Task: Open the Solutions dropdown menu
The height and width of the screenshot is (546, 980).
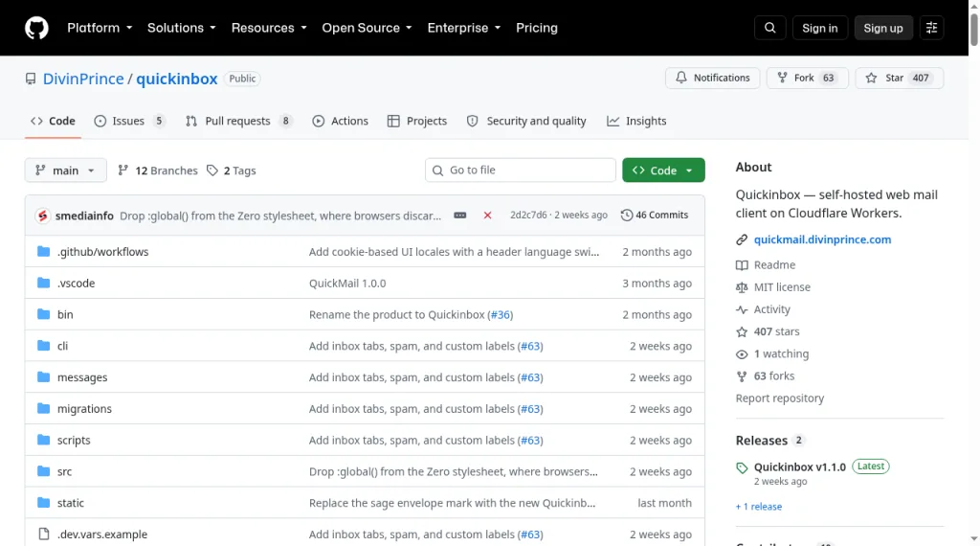Action: tap(181, 28)
